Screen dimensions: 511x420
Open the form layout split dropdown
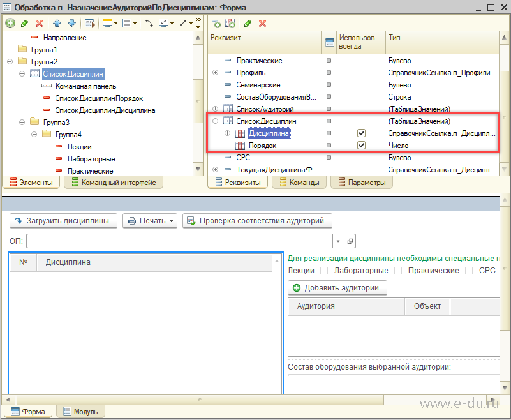coord(130,23)
